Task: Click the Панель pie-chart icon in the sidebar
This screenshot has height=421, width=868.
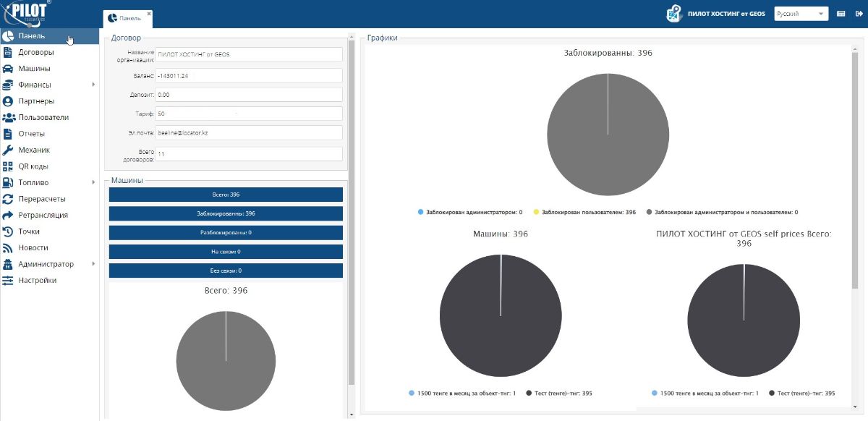Action: point(8,36)
